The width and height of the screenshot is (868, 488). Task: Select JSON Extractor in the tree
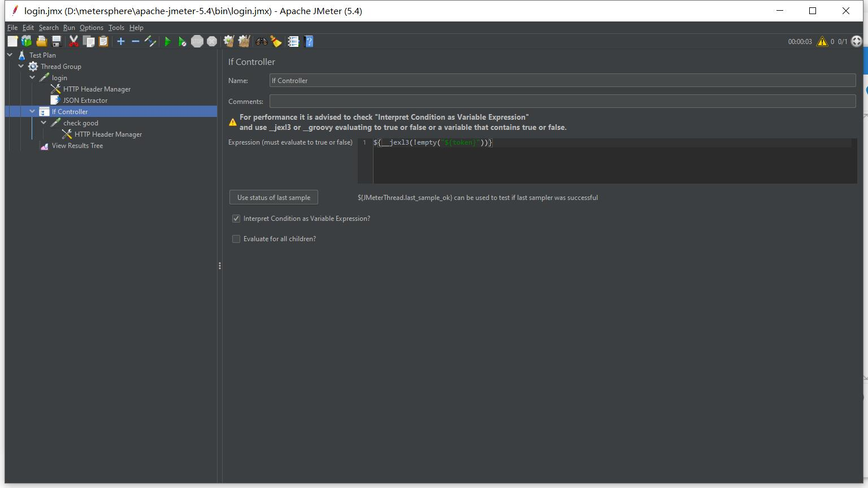point(85,101)
